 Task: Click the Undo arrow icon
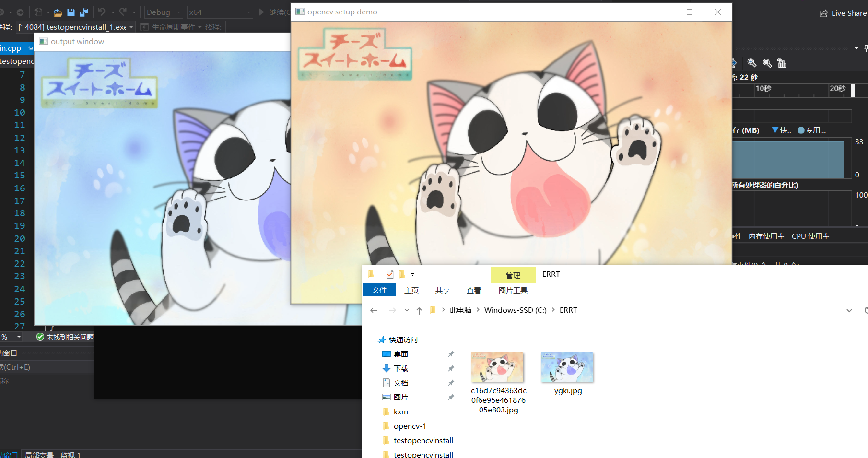click(102, 12)
